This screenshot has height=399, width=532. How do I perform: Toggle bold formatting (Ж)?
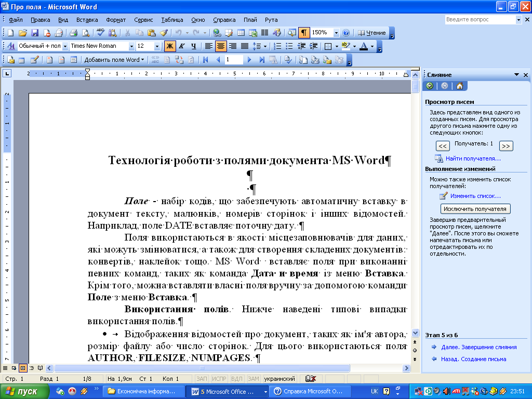(170, 46)
